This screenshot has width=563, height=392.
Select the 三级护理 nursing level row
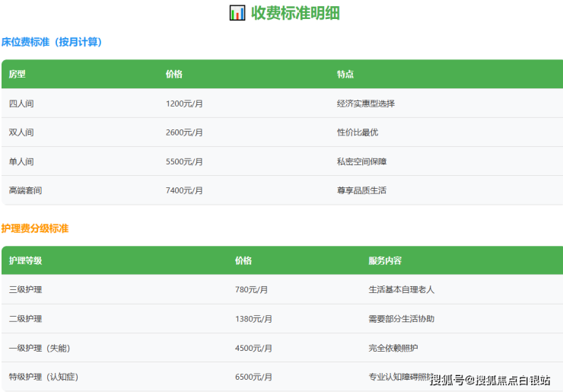click(25, 290)
